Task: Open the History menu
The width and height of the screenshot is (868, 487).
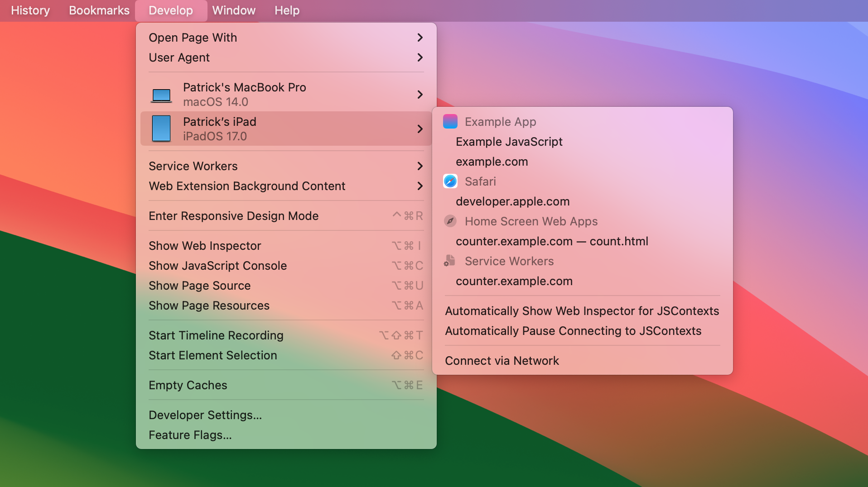Action: (x=30, y=10)
